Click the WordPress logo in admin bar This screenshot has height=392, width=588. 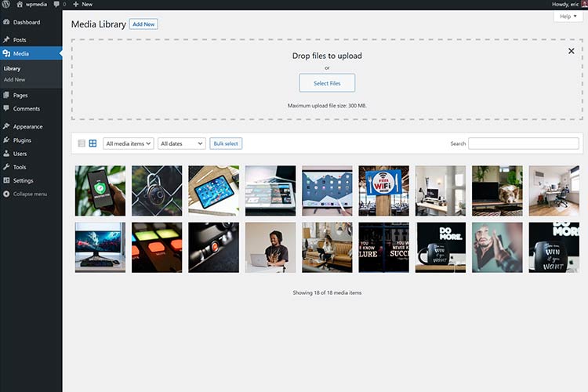click(x=6, y=5)
